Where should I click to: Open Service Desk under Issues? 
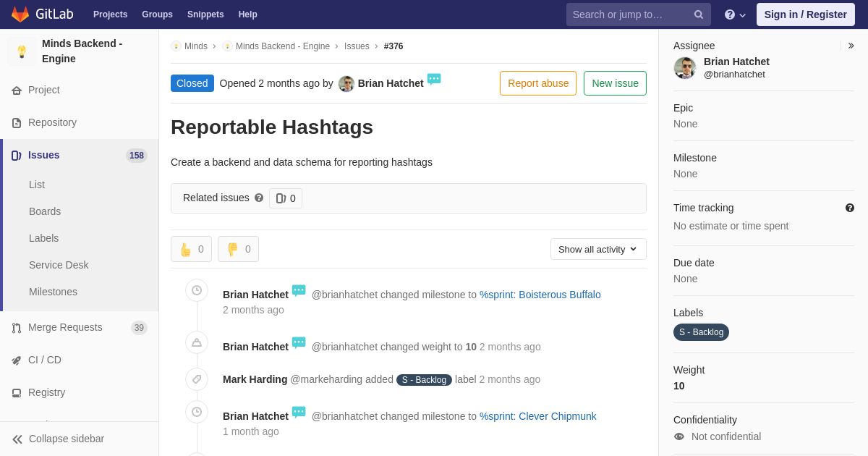59,265
